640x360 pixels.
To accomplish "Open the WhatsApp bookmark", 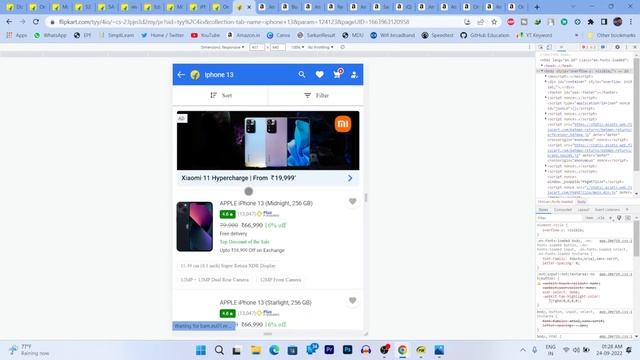I will click(x=50, y=36).
